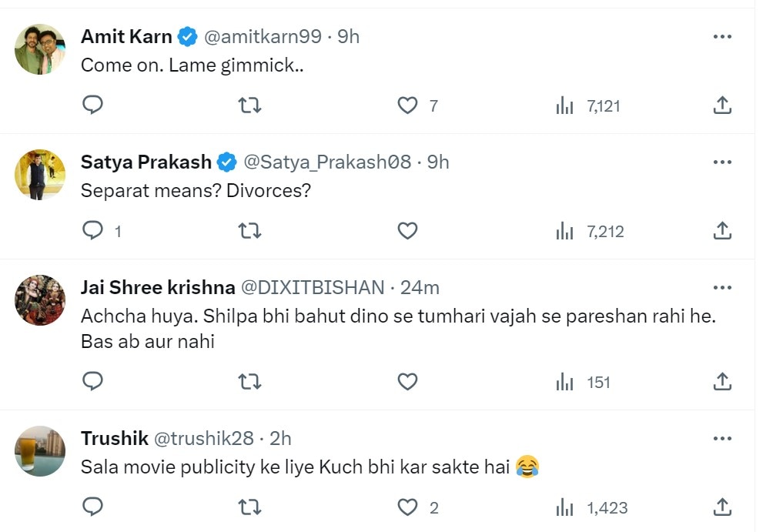
Task: Open @trushik28 profile handle
Action: pos(204,439)
